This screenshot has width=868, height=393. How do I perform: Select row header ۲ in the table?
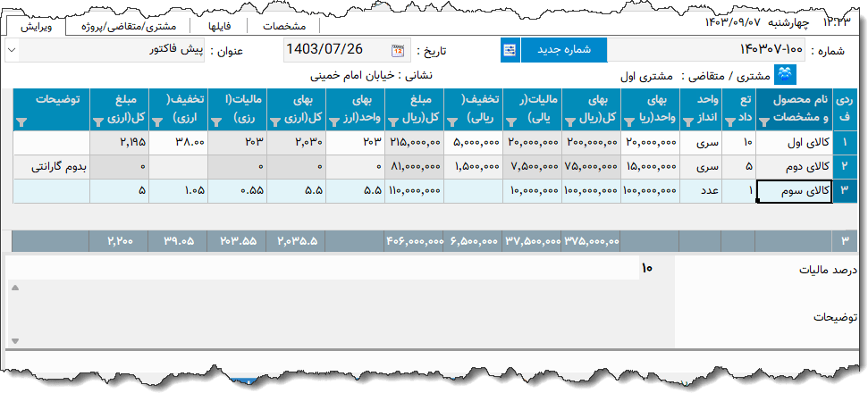pyautogui.click(x=845, y=167)
